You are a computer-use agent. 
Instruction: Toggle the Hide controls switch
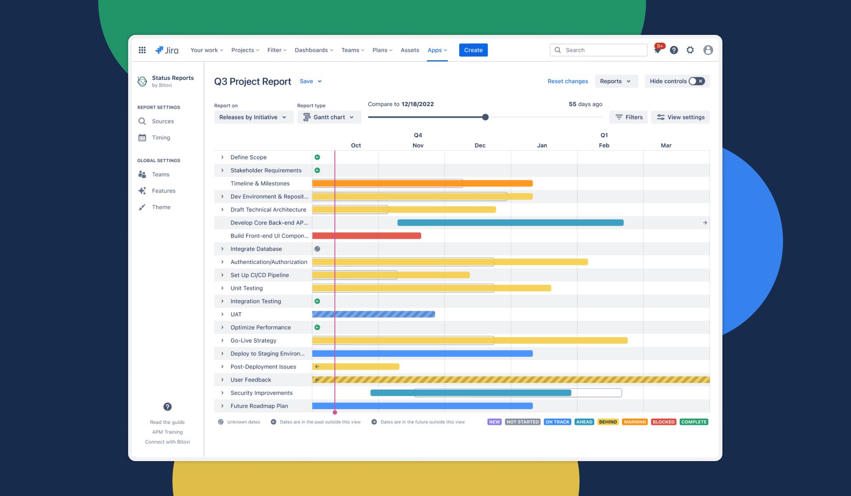pos(696,81)
